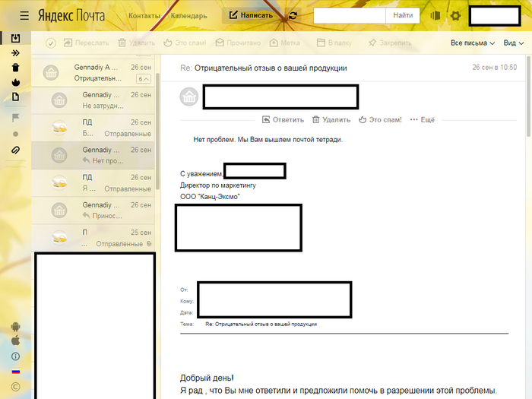Image resolution: width=532 pixels, height=399 pixels.
Task: Open the Вид view dropdown
Action: [513, 43]
